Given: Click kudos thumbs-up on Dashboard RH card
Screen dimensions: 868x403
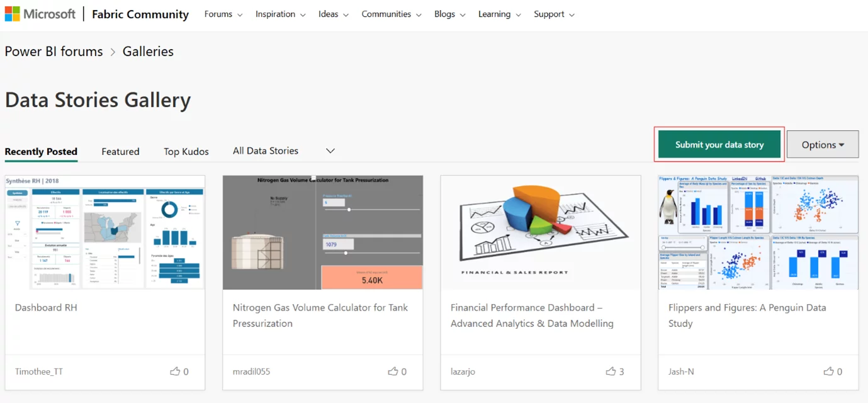Looking at the screenshot, I should click(175, 372).
